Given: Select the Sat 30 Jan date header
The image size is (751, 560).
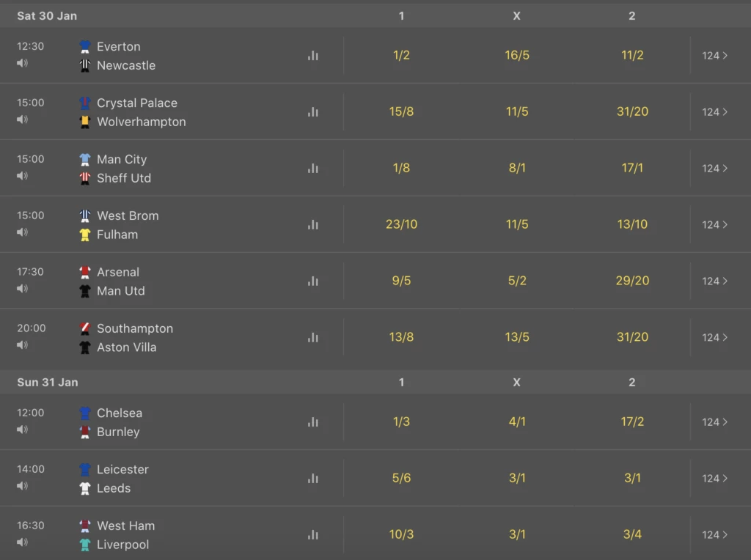Looking at the screenshot, I should [x=47, y=16].
